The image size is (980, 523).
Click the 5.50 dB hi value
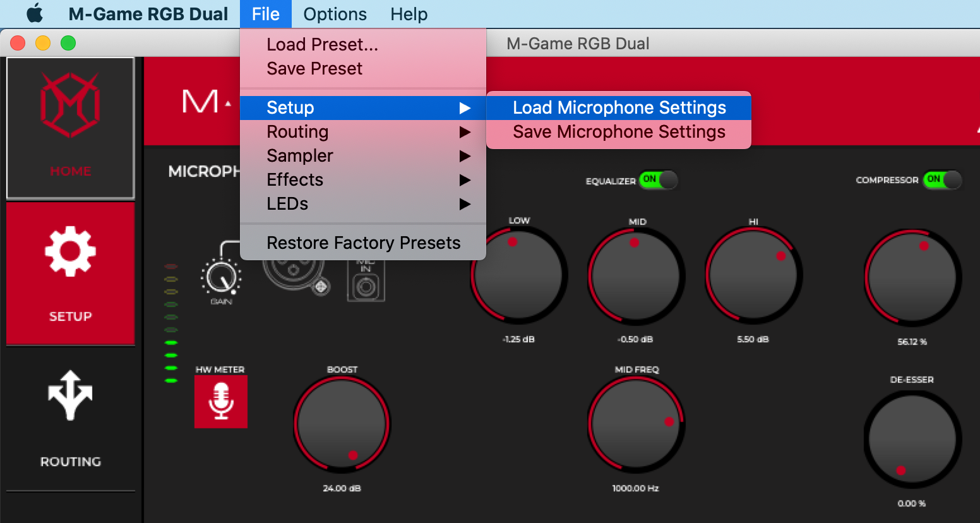click(x=753, y=339)
